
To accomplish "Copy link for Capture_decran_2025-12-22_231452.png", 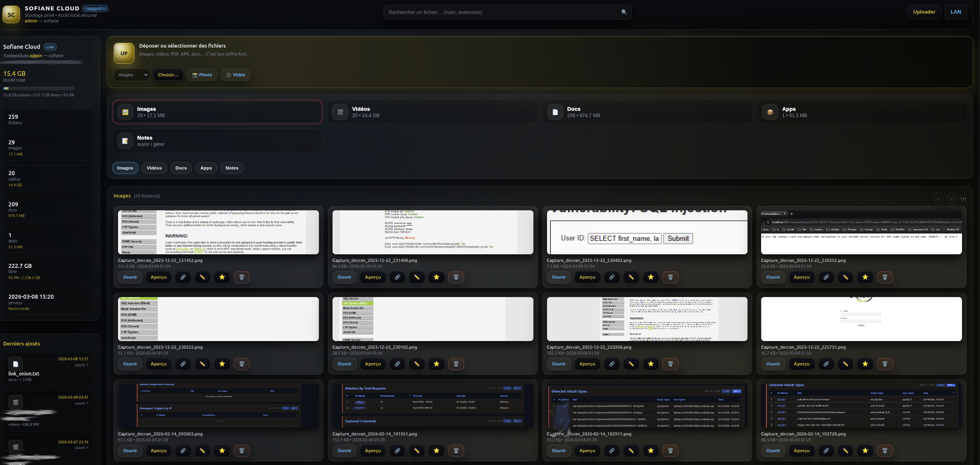I will (183, 277).
